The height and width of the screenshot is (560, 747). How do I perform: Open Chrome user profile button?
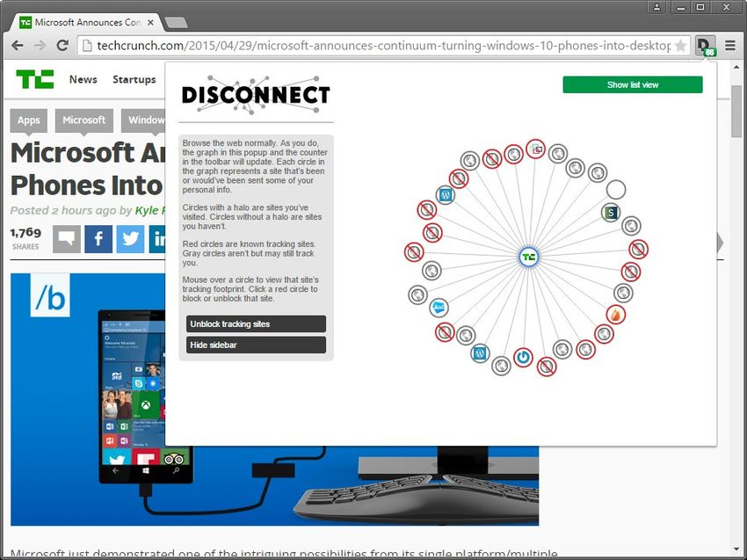pos(656,7)
